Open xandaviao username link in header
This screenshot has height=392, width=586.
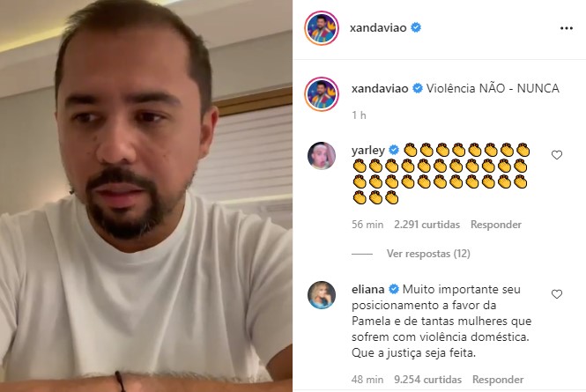tap(378, 28)
